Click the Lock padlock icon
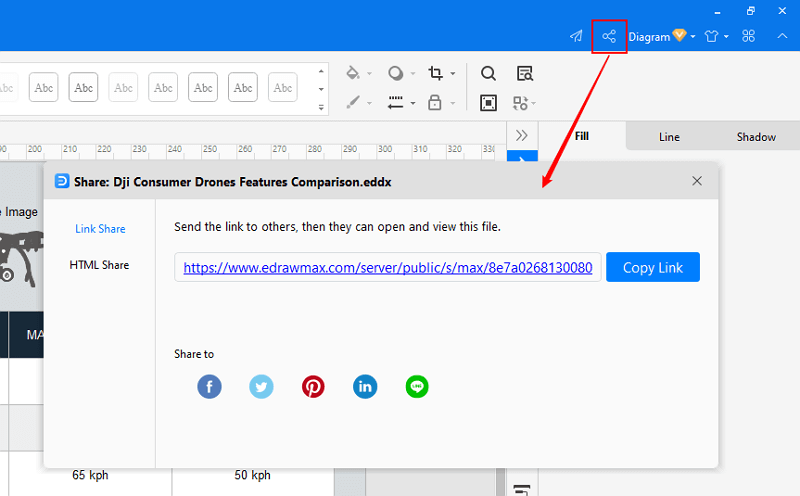This screenshot has height=496, width=800. coord(435,102)
